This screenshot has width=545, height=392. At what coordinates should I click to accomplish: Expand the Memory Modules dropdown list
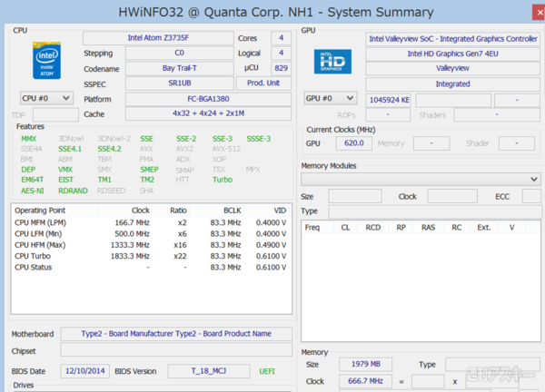point(534,179)
